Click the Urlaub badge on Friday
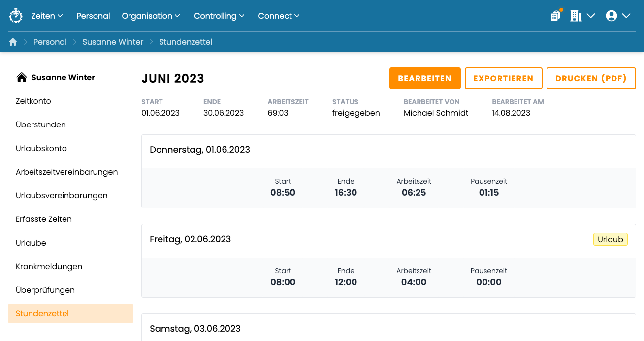This screenshot has height=341, width=644. 611,239
